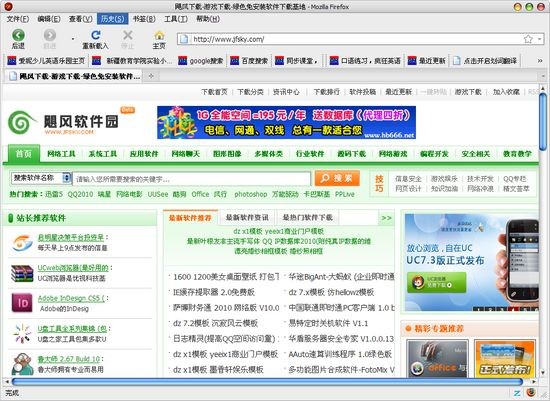
Task: Open the URL bar dropdown arrow
Action: click(539, 39)
